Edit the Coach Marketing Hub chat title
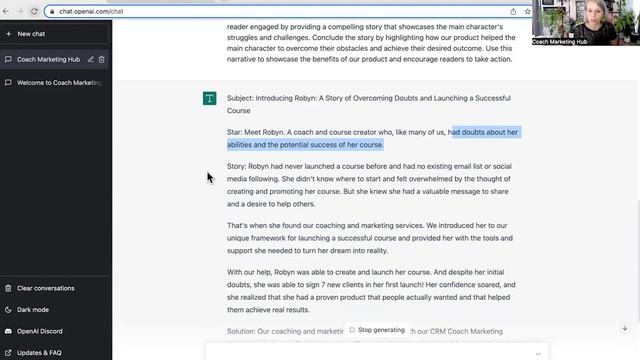 [x=91, y=60]
